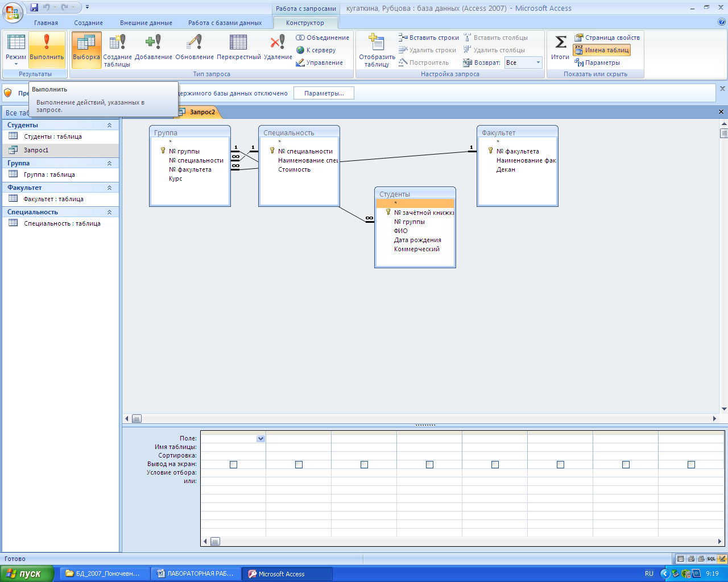This screenshot has width=728, height=582.
Task: Click Удалить столбцы
Action: click(x=494, y=50)
